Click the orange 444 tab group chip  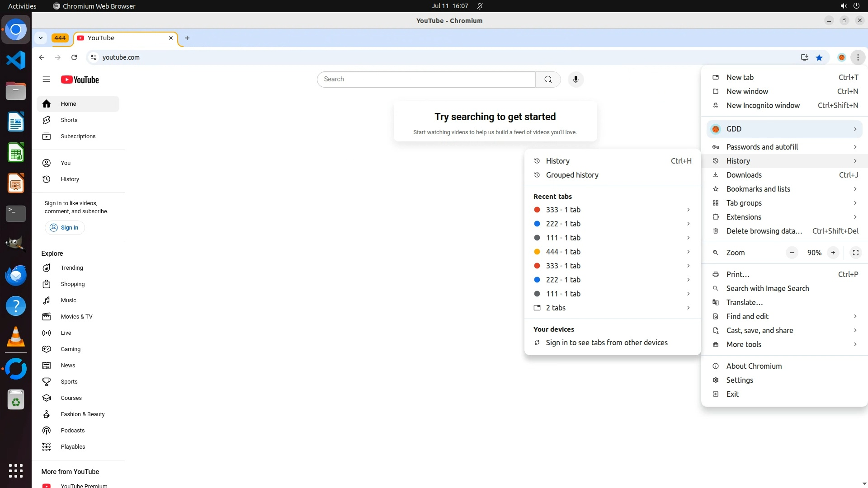coord(60,38)
